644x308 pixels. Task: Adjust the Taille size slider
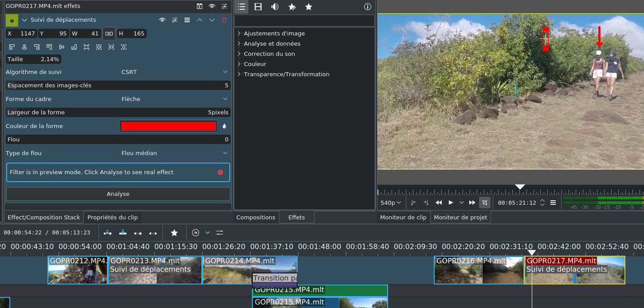click(33, 59)
